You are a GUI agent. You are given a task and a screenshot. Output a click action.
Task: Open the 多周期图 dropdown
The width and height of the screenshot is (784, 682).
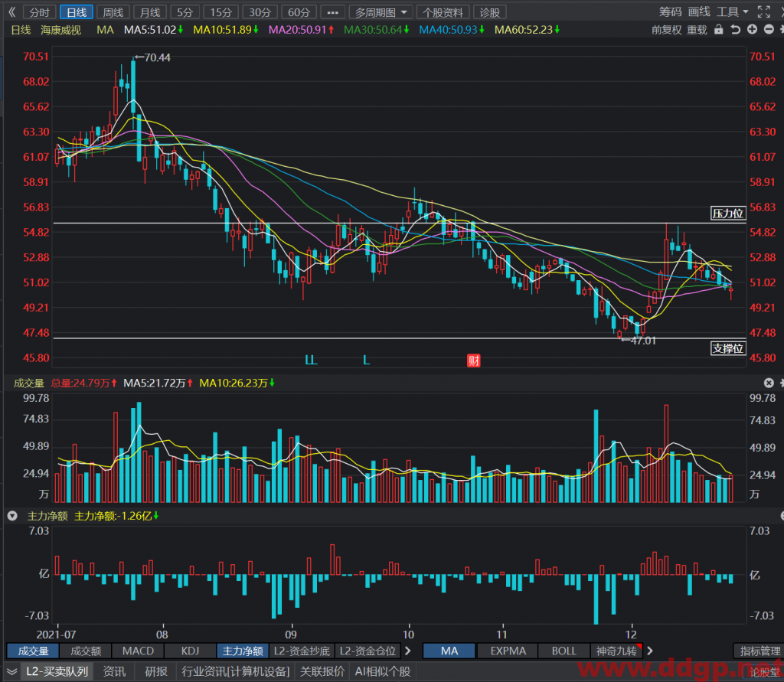tap(381, 12)
